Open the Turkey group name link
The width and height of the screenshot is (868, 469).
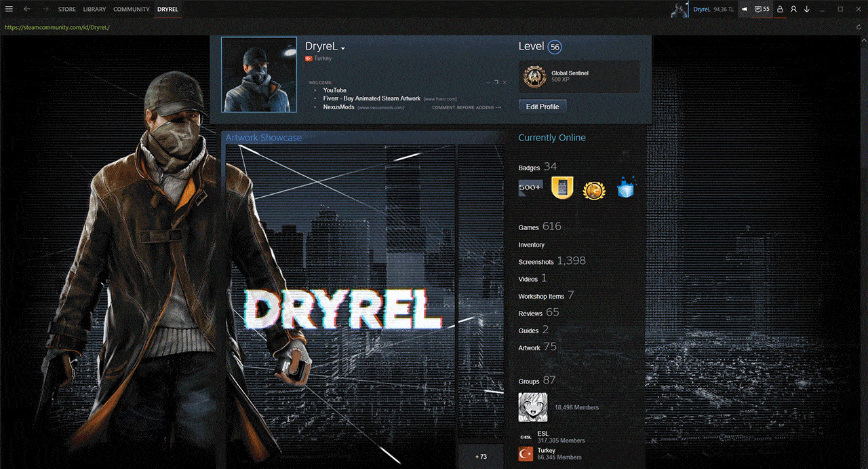[x=546, y=450]
